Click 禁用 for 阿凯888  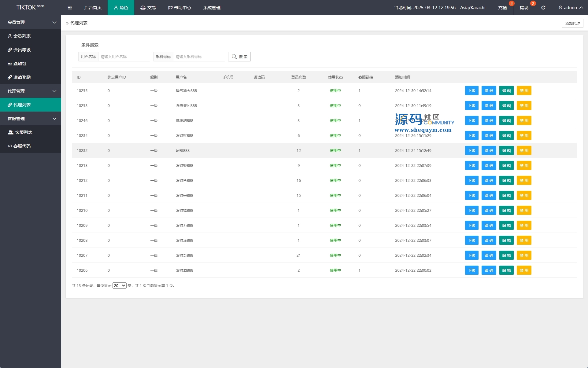524,150
